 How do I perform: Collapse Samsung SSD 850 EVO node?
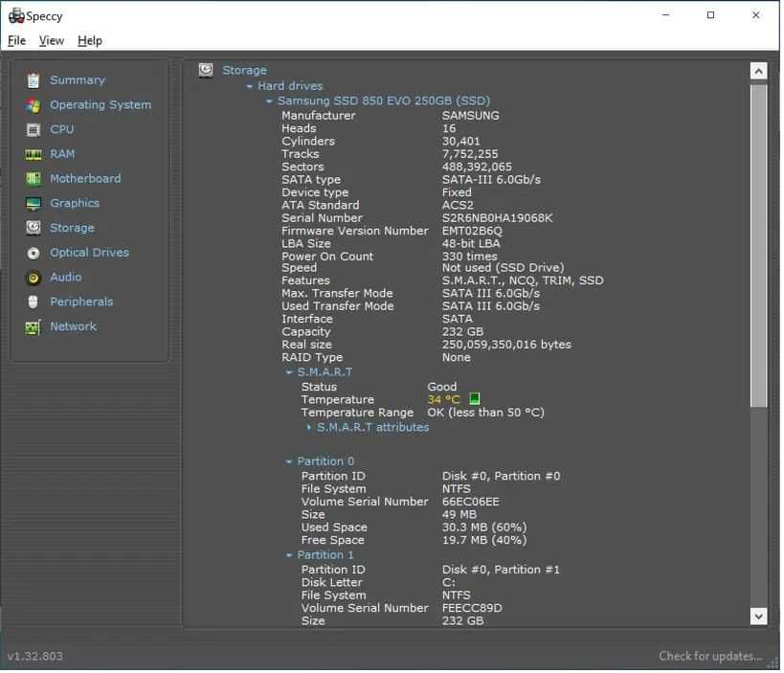pos(268,101)
